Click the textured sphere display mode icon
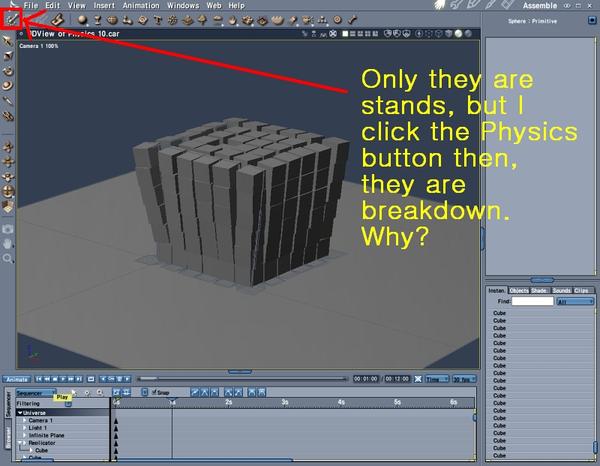The height and width of the screenshot is (466, 600). tap(458, 34)
